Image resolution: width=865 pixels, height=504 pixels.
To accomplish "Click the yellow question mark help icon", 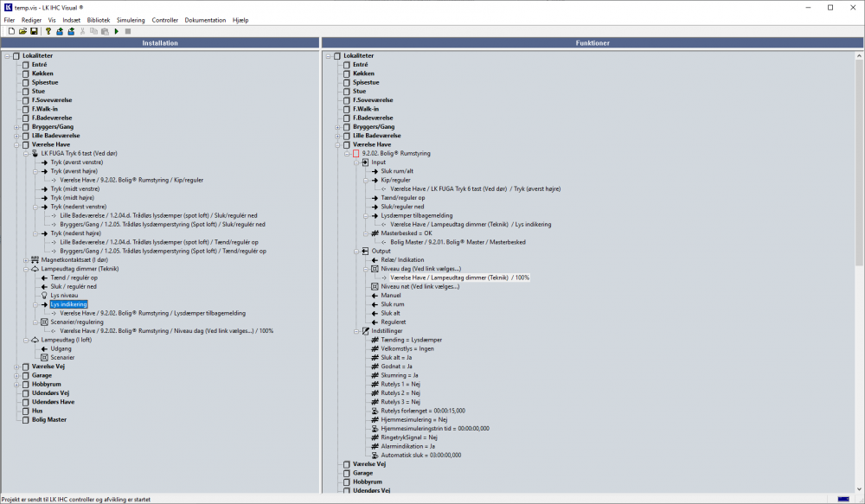I will 48,31.
